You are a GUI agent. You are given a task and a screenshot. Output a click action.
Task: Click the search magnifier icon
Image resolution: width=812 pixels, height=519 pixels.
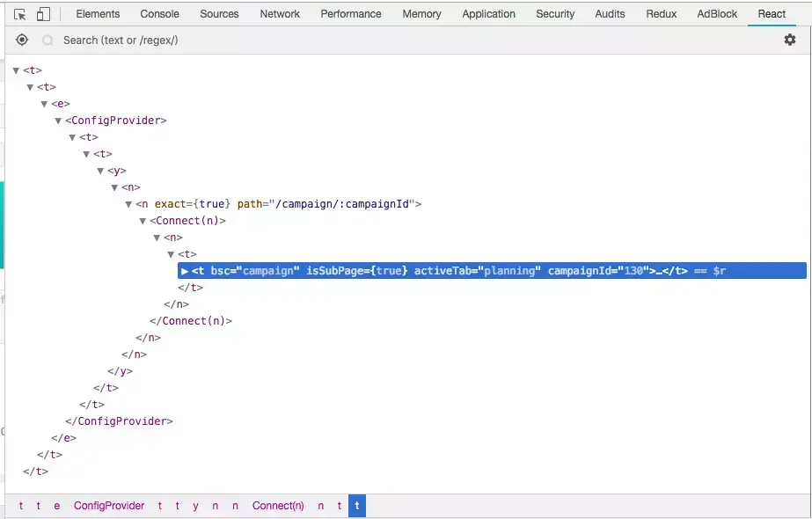[x=48, y=40]
